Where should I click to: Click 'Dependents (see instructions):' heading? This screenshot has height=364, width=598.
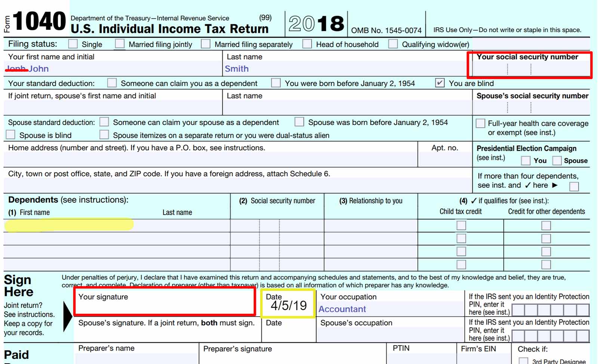[68, 200]
